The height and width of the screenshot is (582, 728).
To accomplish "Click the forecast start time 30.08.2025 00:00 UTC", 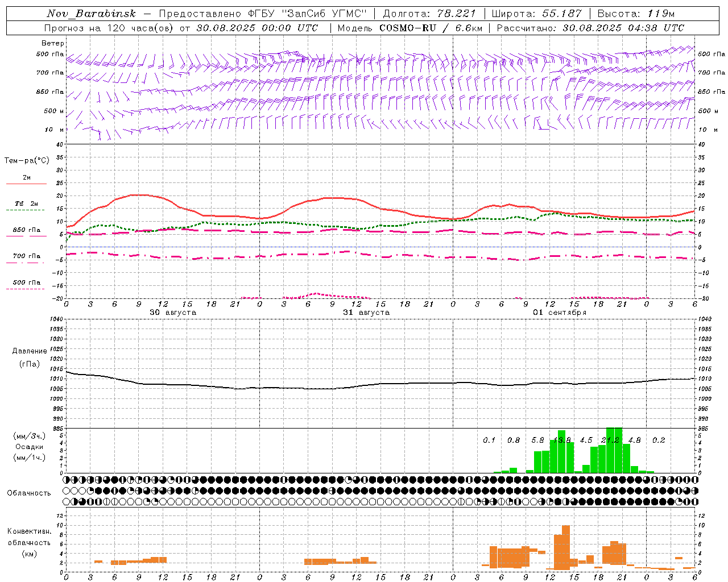I will 257,28.
